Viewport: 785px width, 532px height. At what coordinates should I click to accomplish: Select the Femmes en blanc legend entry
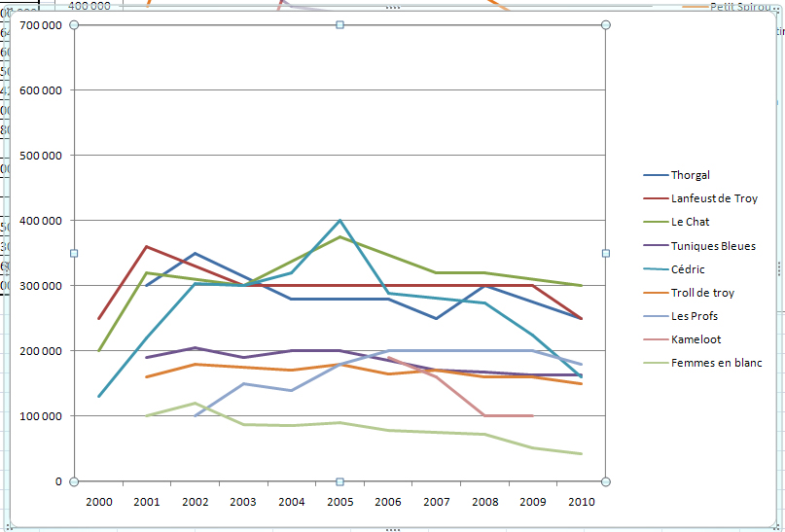coord(716,363)
